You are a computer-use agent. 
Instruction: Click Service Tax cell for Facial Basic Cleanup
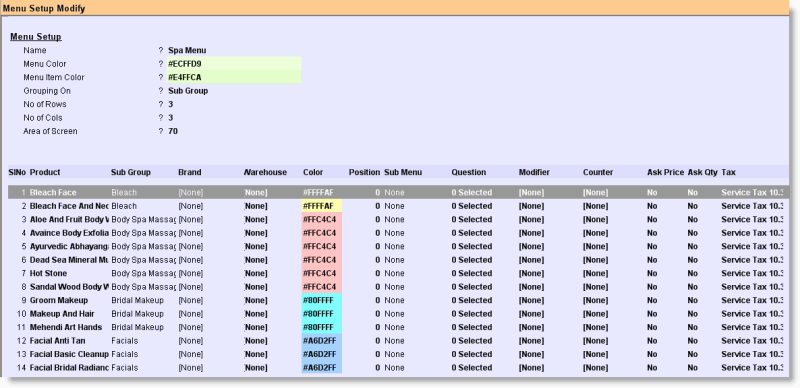click(752, 354)
